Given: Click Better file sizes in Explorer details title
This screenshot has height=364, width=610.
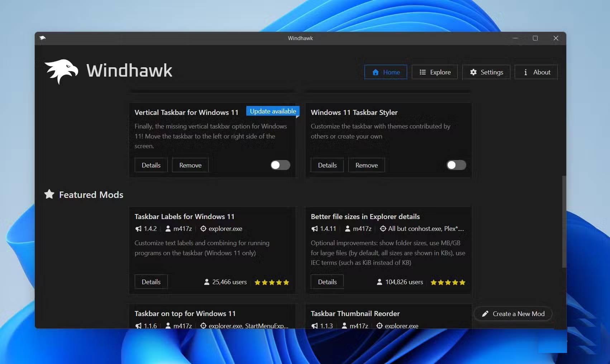Looking at the screenshot, I should pos(365,217).
